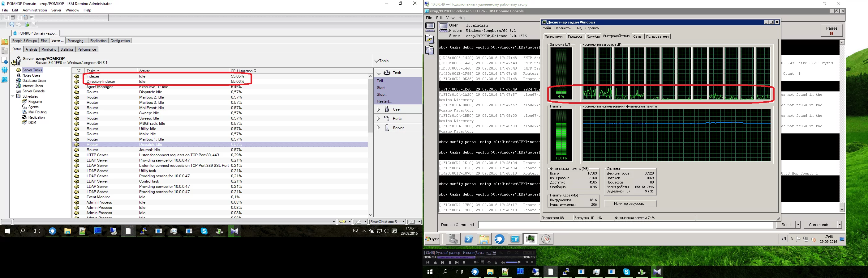The width and height of the screenshot is (868, 278).
Task: Collapse the Schedules tree node
Action: click(13, 97)
